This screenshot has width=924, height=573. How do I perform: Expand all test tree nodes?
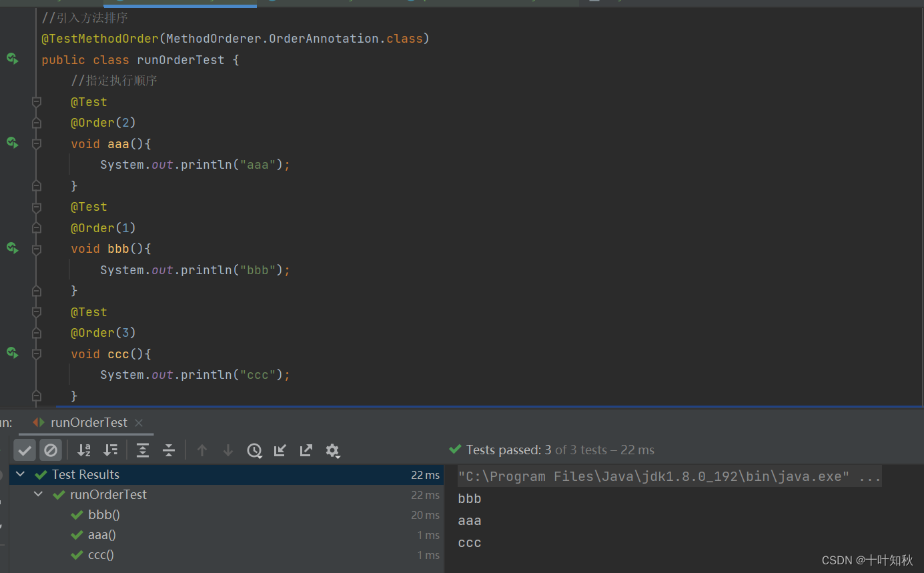point(142,450)
